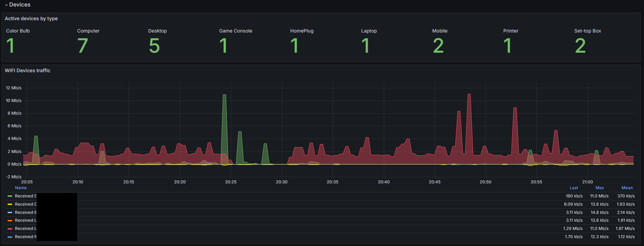The height and width of the screenshot is (246, 644).
Task: Open the WIFI Devices traffic panel title
Action: tap(27, 70)
